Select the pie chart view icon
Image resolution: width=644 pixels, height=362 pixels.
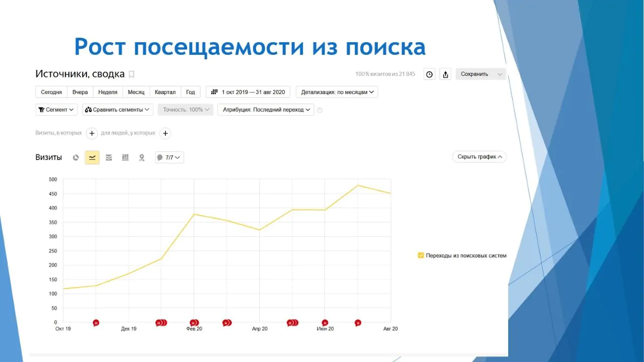(x=76, y=157)
